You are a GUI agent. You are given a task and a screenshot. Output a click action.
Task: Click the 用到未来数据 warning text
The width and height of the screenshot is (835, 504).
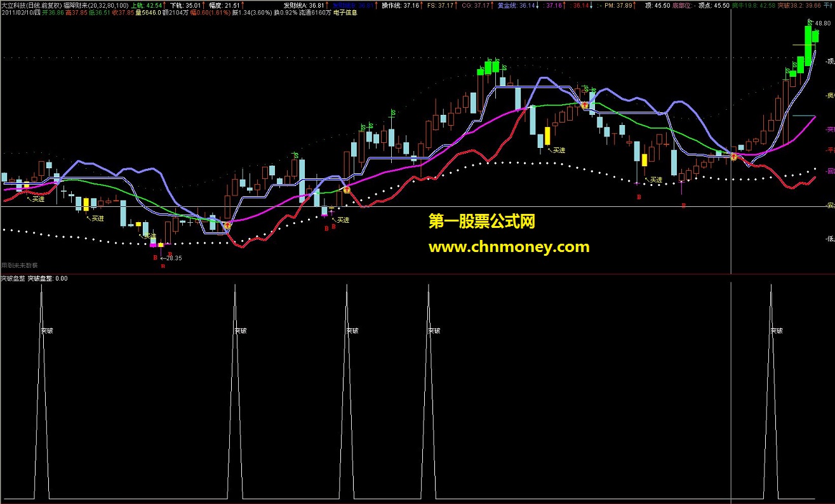[20, 265]
